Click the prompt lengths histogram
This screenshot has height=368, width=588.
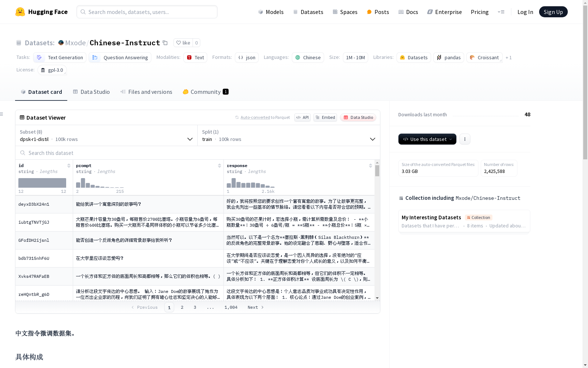100,183
